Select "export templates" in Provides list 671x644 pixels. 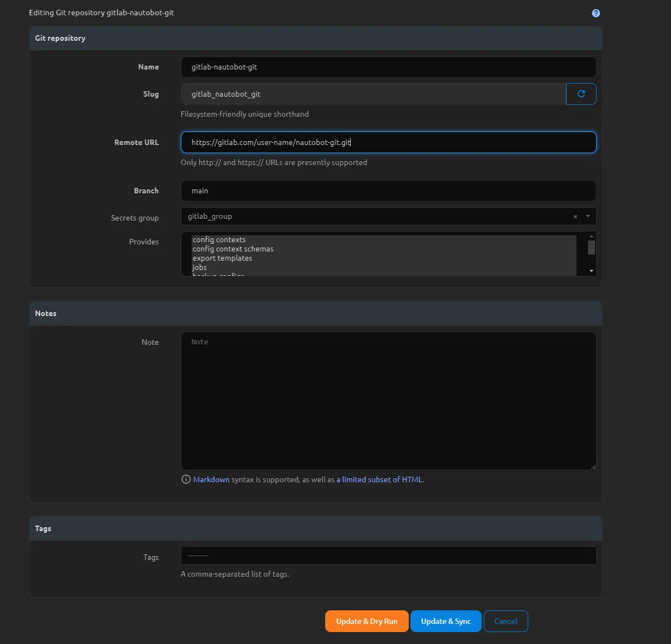pos(222,258)
